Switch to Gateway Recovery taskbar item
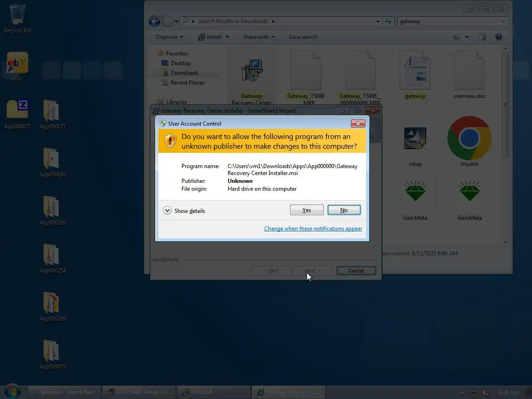Image resolution: width=532 pixels, height=399 pixels. coord(289,392)
